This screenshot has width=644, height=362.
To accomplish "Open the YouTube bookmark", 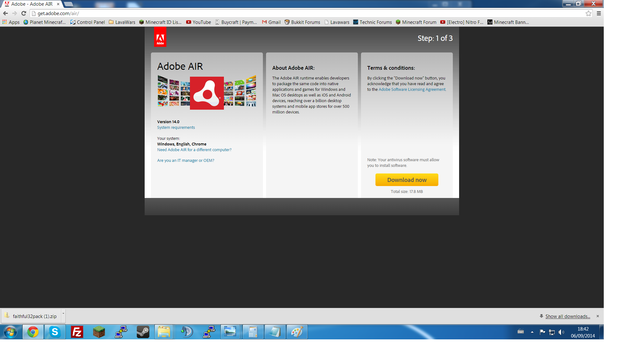I will click(198, 22).
